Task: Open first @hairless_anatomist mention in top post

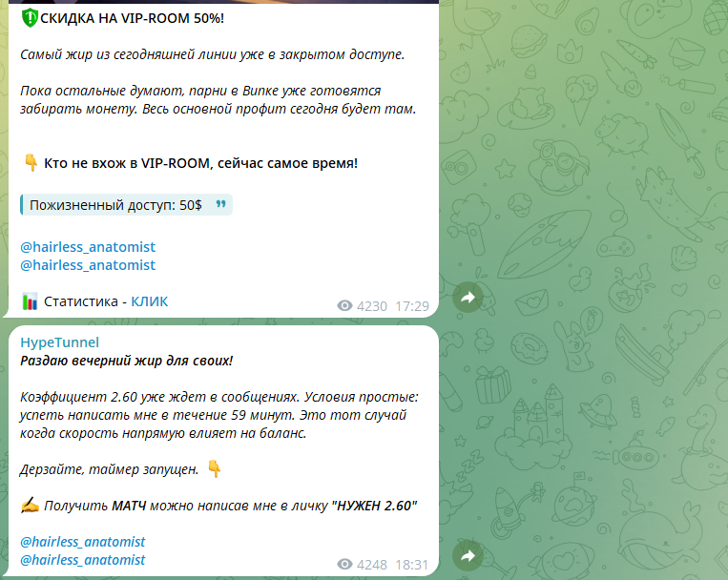Action: click(88, 246)
